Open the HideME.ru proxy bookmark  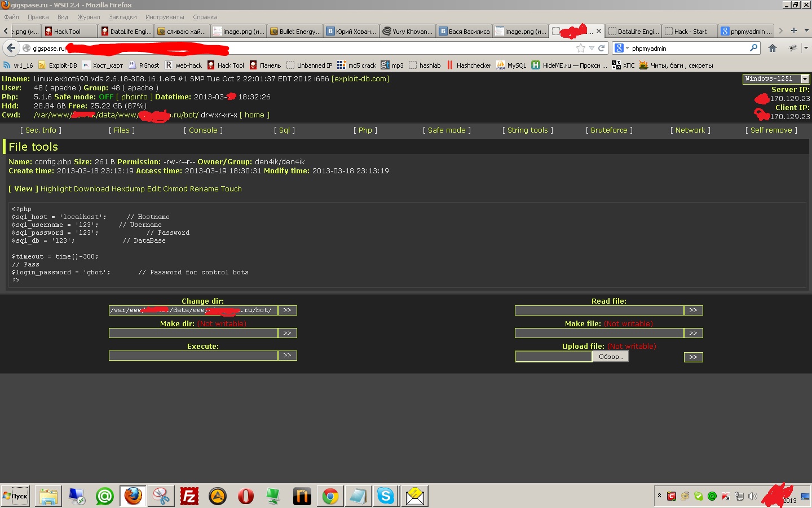(x=570, y=65)
